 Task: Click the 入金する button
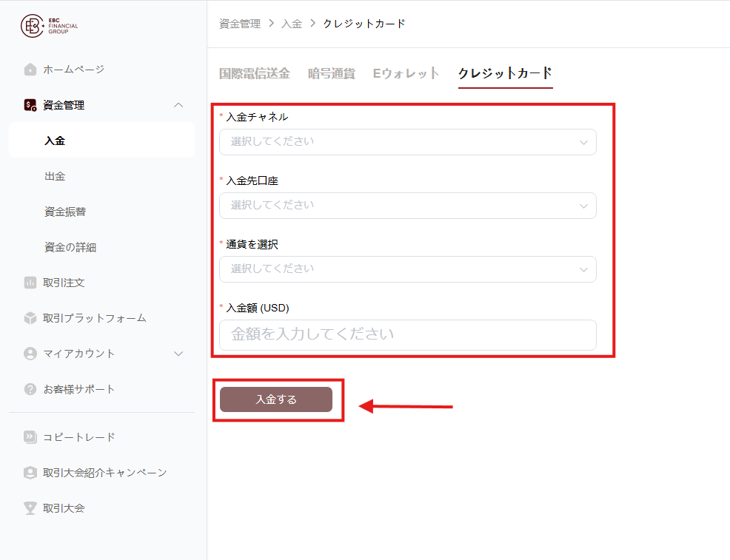pos(276,399)
